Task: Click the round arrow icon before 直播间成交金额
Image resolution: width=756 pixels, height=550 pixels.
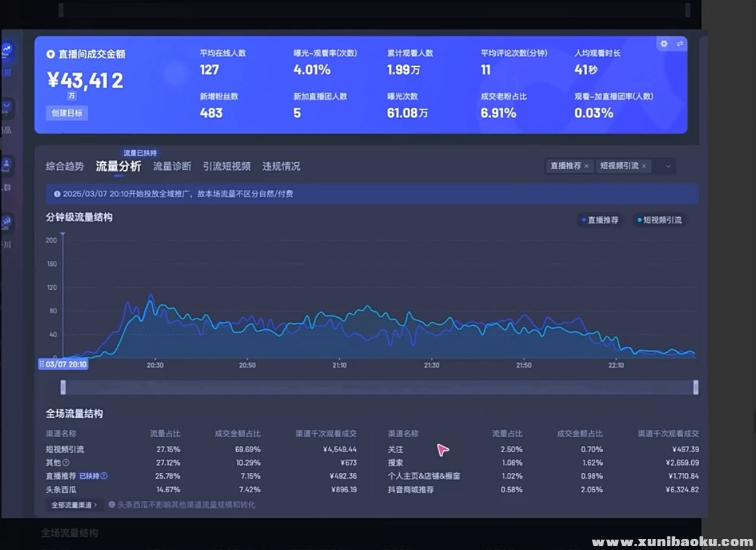Action: [x=51, y=54]
